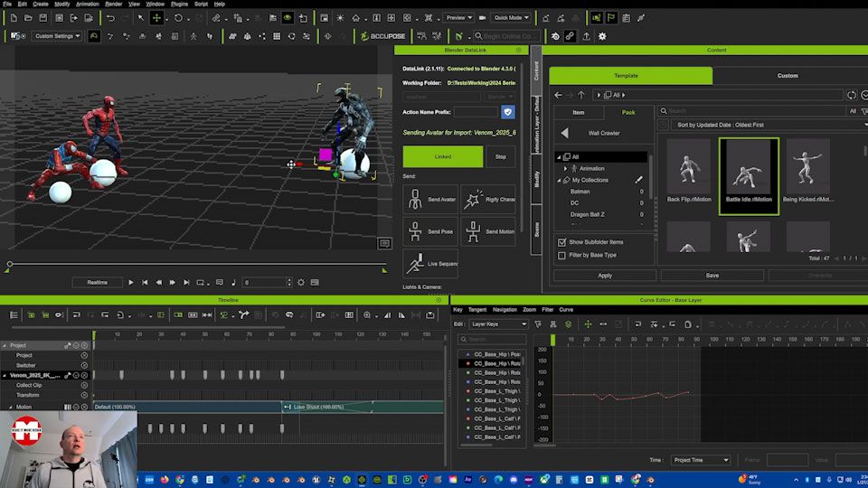The height and width of the screenshot is (488, 868).
Task: Toggle the Action Name Prefix shield button
Action: (x=507, y=112)
